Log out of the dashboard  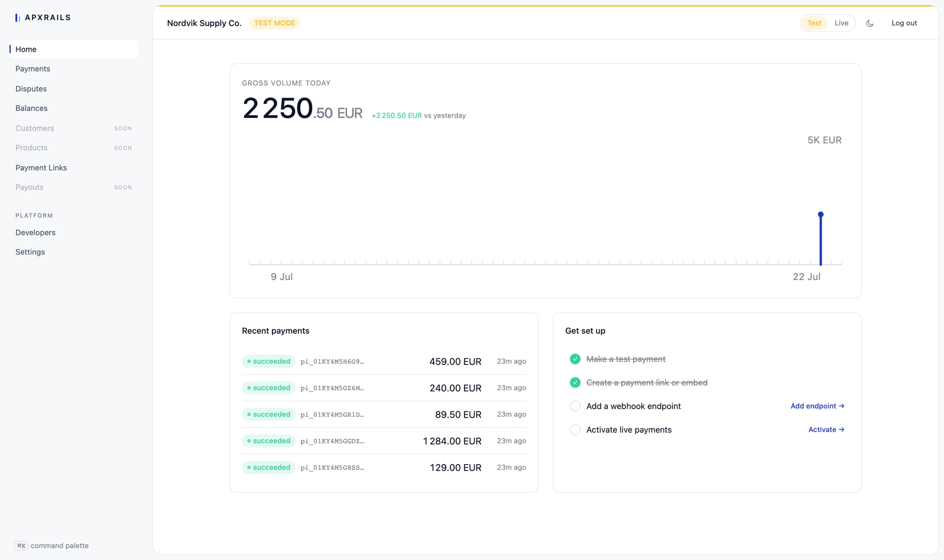[904, 23]
